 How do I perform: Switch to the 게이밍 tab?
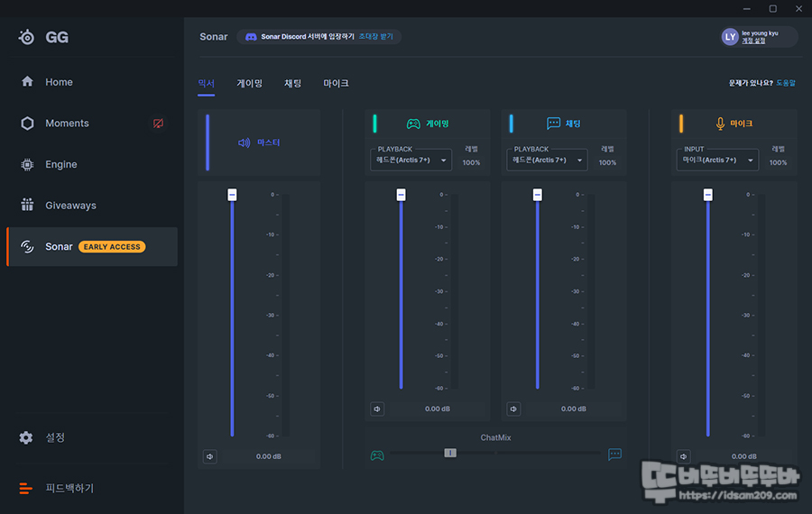(250, 83)
